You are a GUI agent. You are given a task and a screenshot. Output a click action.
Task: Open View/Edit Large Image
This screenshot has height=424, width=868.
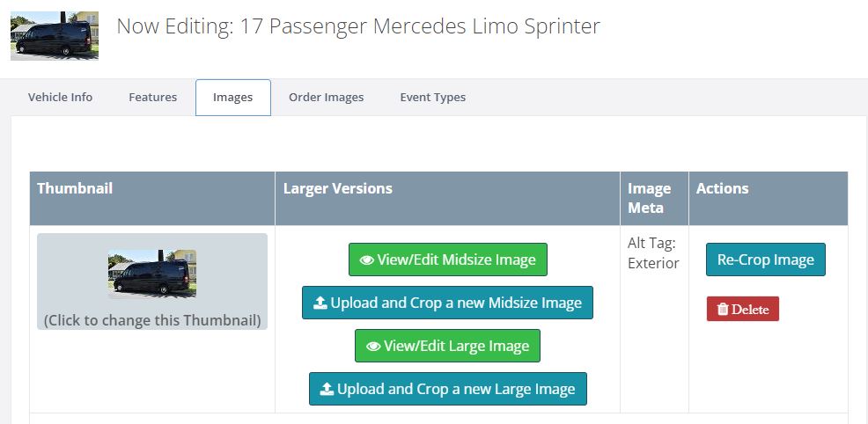pyautogui.click(x=447, y=346)
